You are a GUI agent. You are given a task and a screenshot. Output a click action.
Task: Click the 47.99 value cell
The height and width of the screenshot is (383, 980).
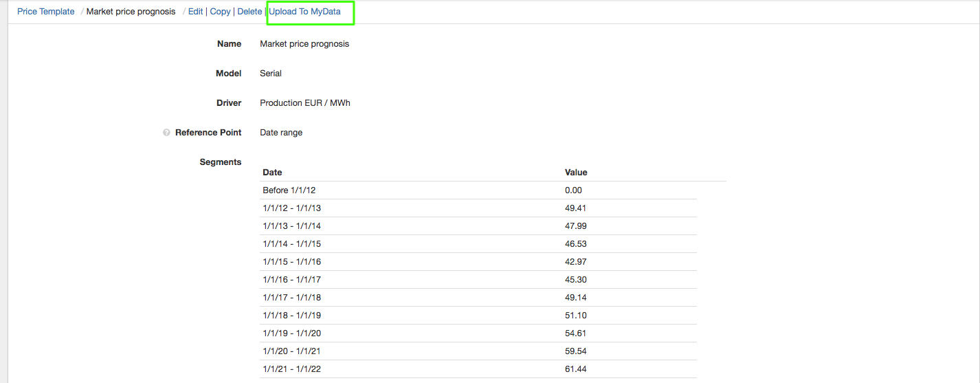point(575,226)
